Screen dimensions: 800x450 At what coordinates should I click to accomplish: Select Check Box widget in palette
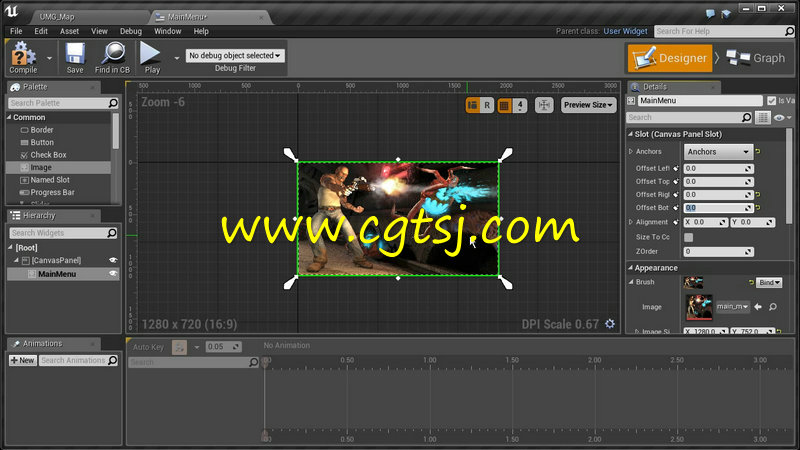point(48,155)
